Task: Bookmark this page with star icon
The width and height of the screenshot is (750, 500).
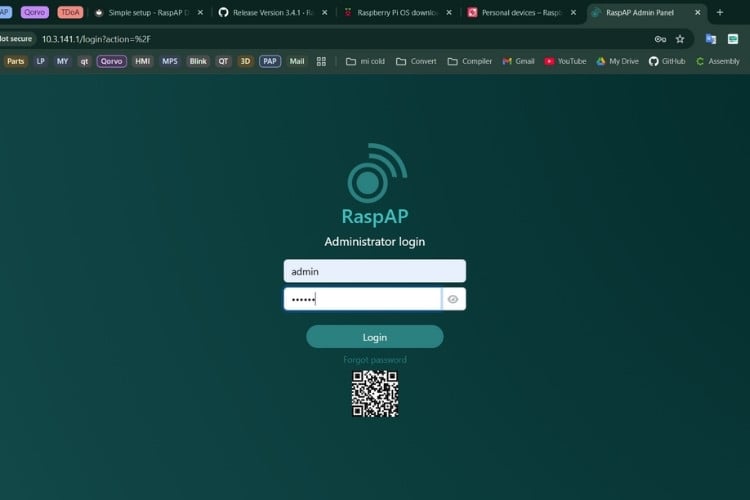Action: point(680,39)
